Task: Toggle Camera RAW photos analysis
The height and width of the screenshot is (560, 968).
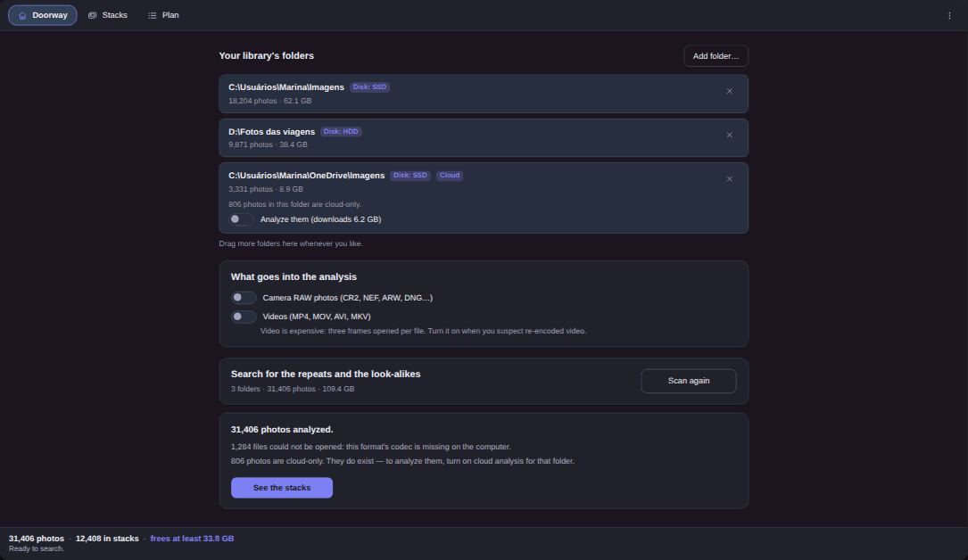Action: [x=244, y=298]
